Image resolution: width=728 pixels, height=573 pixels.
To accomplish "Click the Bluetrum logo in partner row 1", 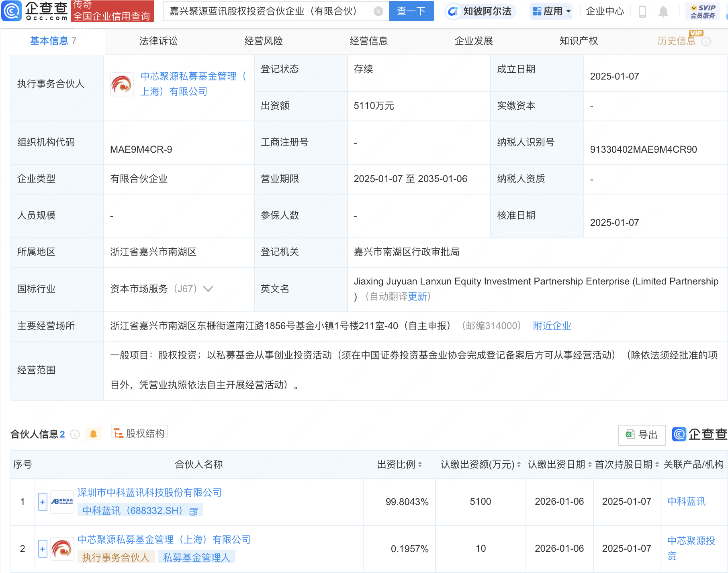I will [62, 501].
